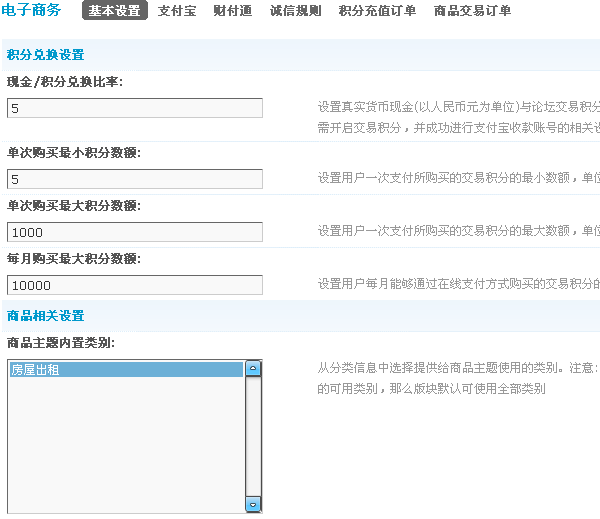600x519 pixels.
Task: Click the 单次购买最小积分数额 label
Action: (x=74, y=153)
